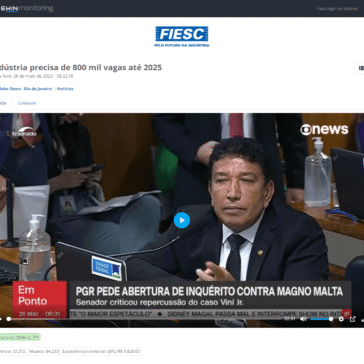Click the 'Equivalência comercial' metric box
The height and width of the screenshot is (364, 364).
(x=101, y=351)
